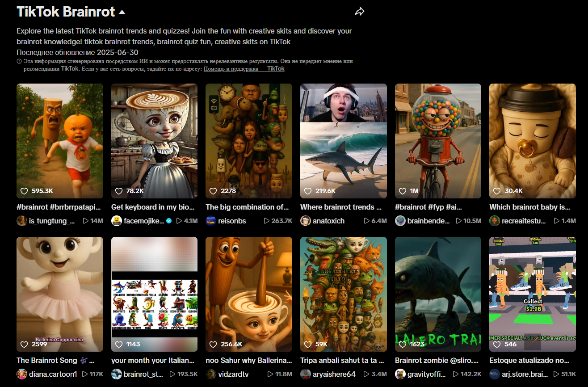Open the '#brainrot #fyp #ai...' video title
The height and width of the screenshot is (387, 588).
(x=428, y=207)
